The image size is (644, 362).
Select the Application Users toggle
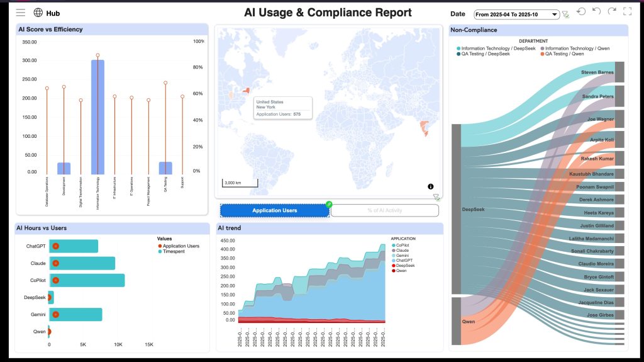[274, 210]
